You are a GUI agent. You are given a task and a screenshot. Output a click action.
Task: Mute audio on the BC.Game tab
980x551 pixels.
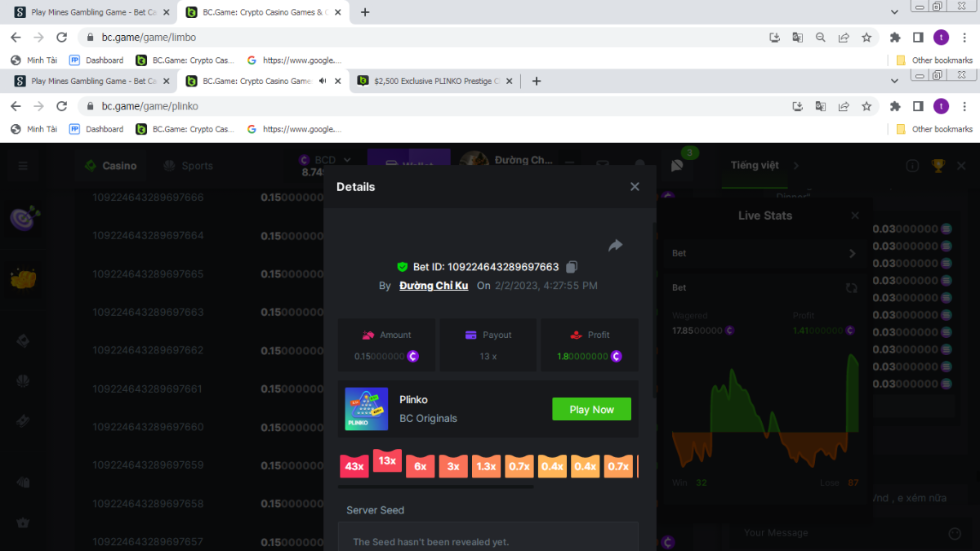[x=323, y=81]
